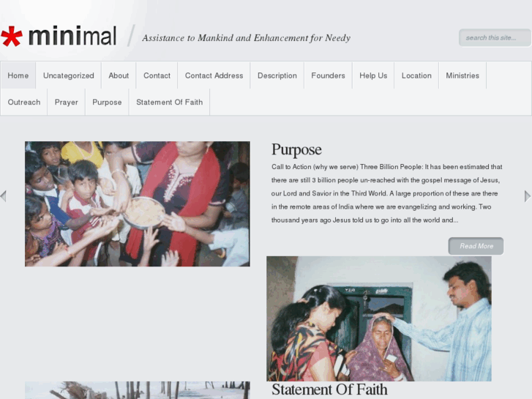Open the Uncategorized menu item
The width and height of the screenshot is (532, 399).
tap(69, 75)
